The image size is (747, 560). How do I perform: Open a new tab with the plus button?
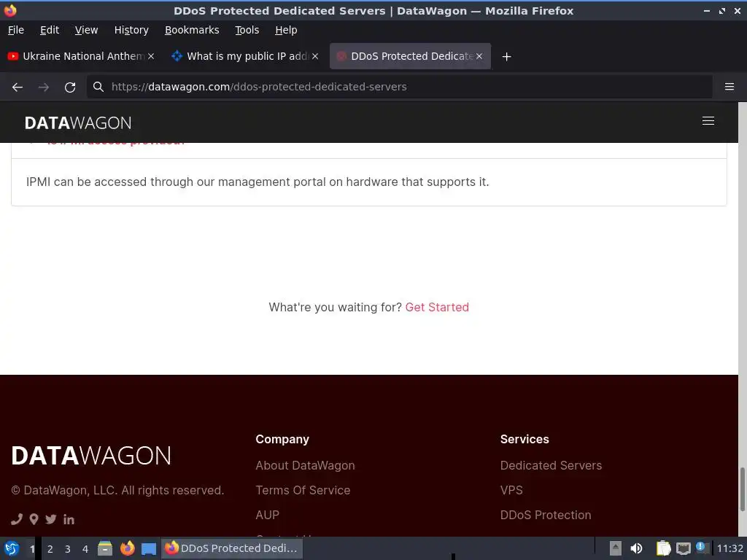coord(506,57)
